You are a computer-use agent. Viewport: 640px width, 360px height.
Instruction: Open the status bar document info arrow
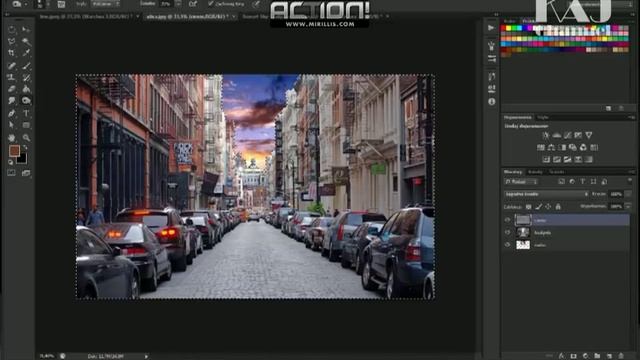click(x=146, y=356)
